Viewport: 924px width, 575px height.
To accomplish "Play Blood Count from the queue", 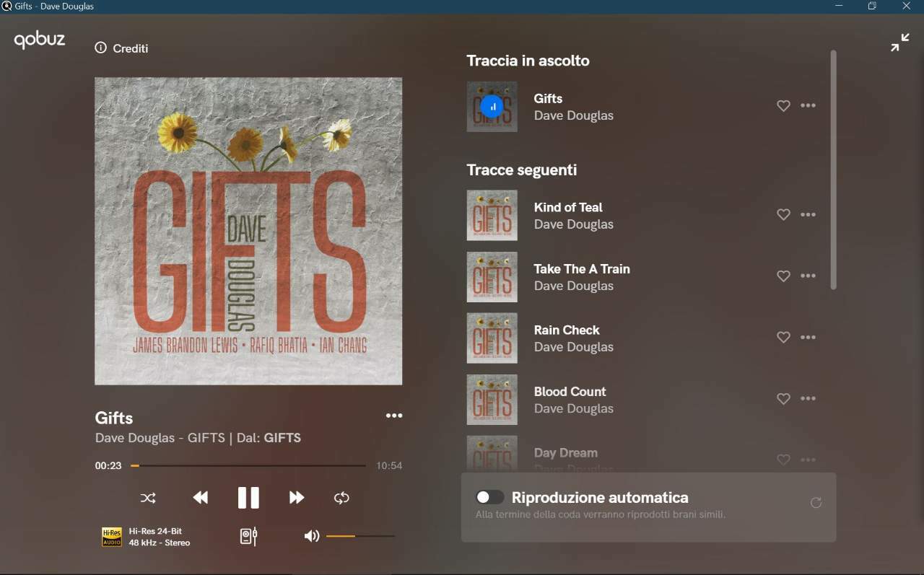I will 570,391.
